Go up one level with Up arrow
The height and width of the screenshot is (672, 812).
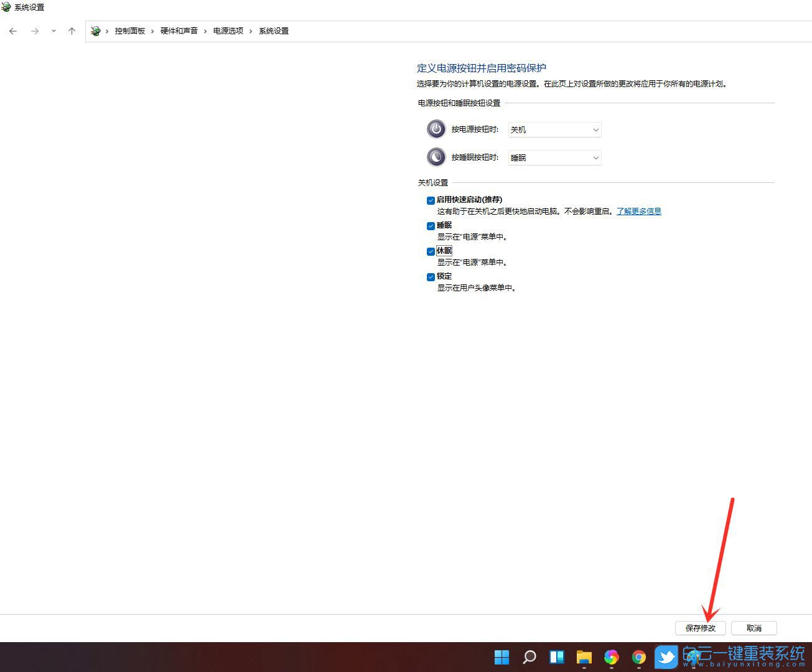[72, 31]
